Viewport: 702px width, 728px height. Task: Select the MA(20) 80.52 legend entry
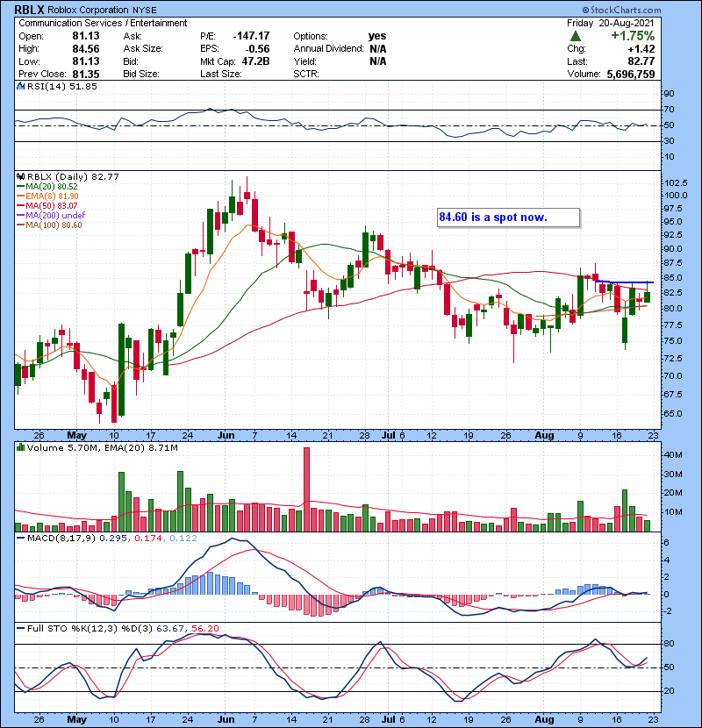tap(47, 186)
